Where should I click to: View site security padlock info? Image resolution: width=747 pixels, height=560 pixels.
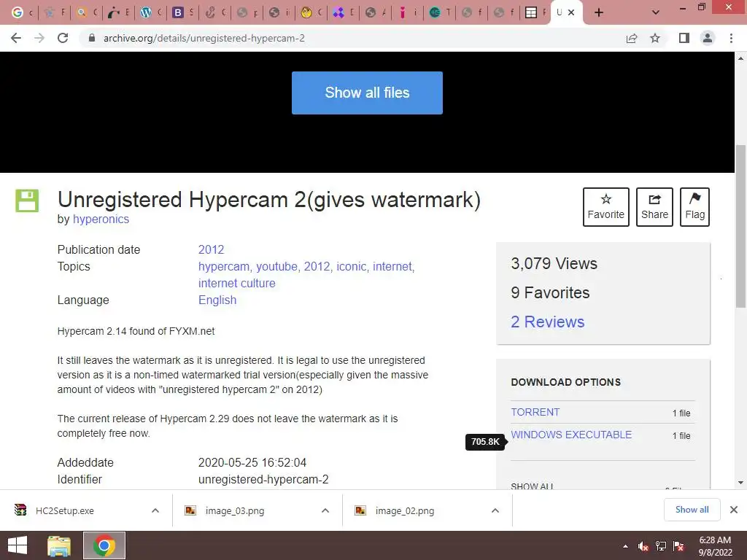pos(92,38)
